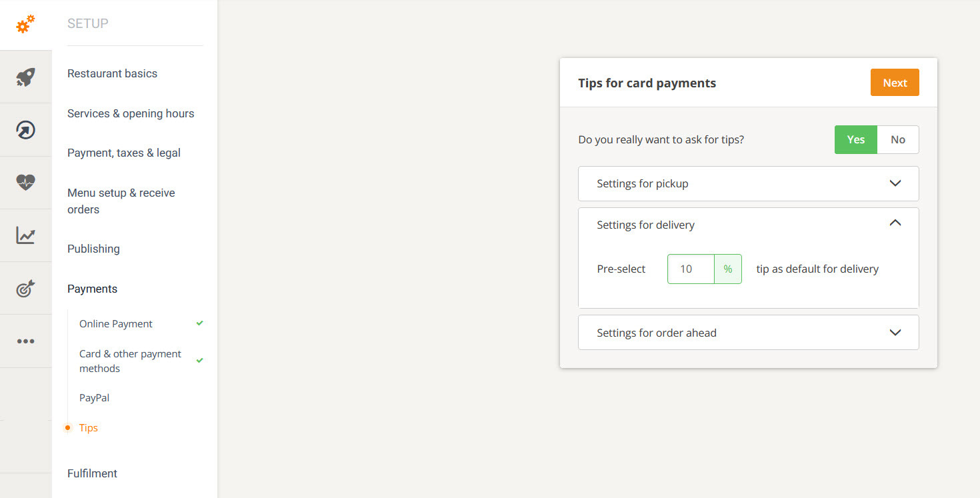This screenshot has height=498, width=980.
Task: Select No to disable tips
Action: pos(897,140)
